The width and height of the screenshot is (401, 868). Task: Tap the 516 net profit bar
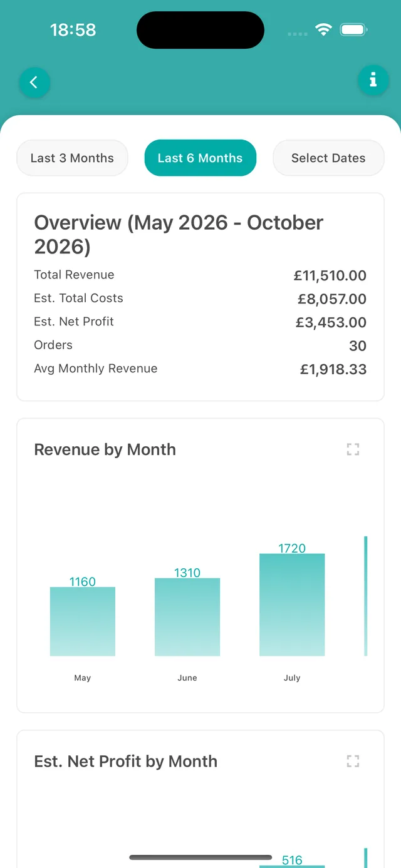[292, 867]
